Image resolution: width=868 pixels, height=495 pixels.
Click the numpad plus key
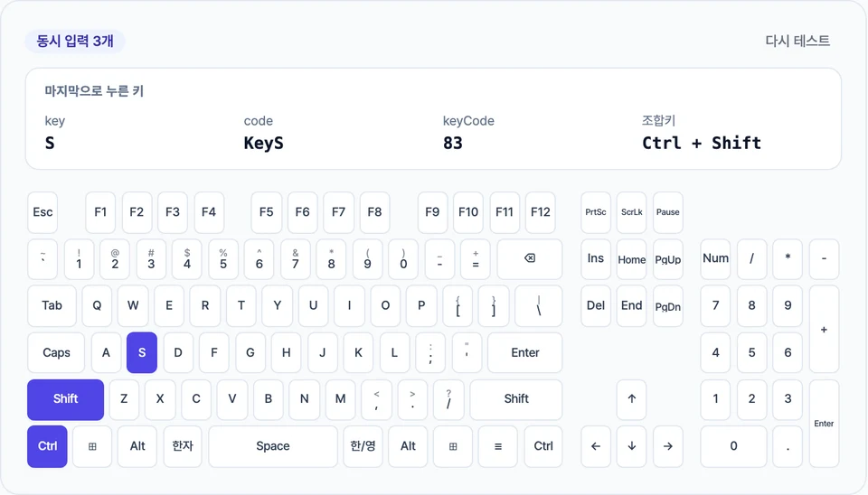point(824,330)
